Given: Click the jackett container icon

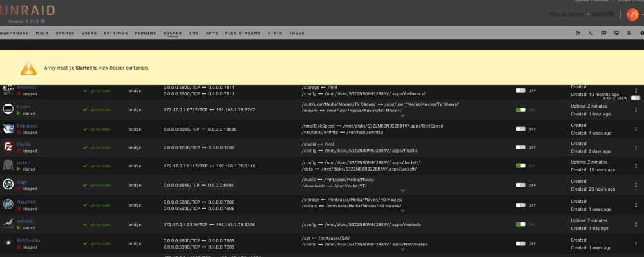Looking at the screenshot, I should pos(8,166).
